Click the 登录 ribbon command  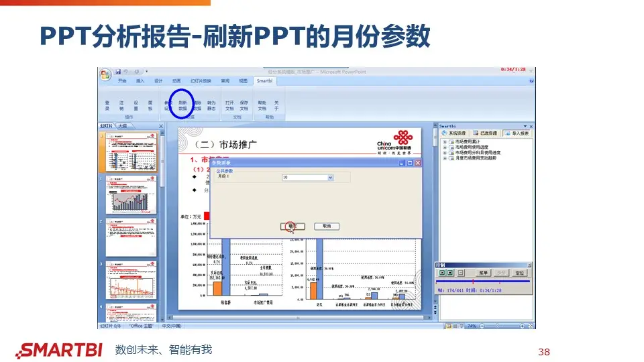tap(107, 105)
